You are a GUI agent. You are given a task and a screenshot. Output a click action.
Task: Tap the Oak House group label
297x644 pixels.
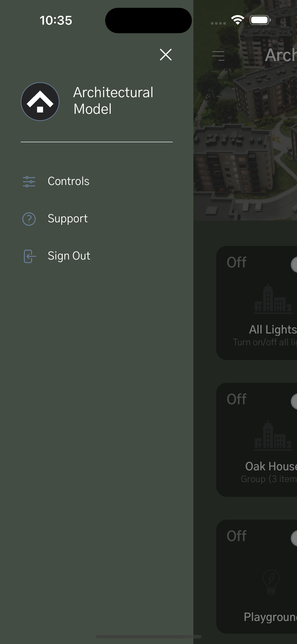pos(271,466)
